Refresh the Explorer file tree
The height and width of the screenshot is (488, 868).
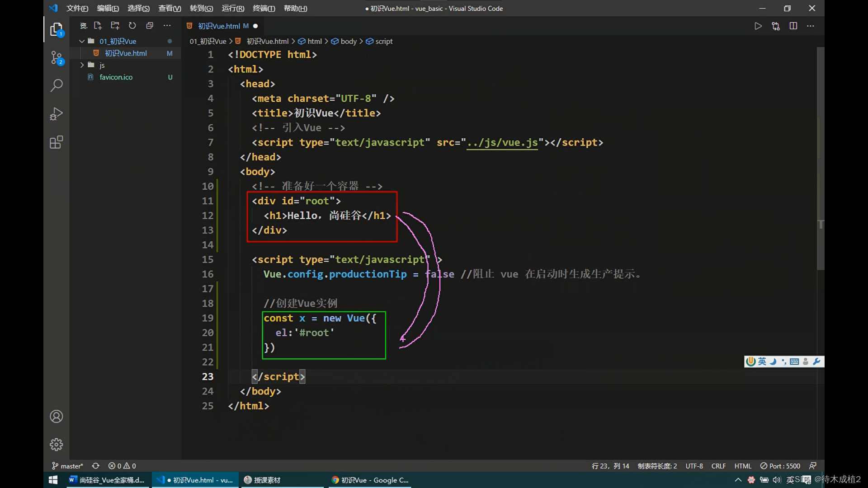(132, 26)
